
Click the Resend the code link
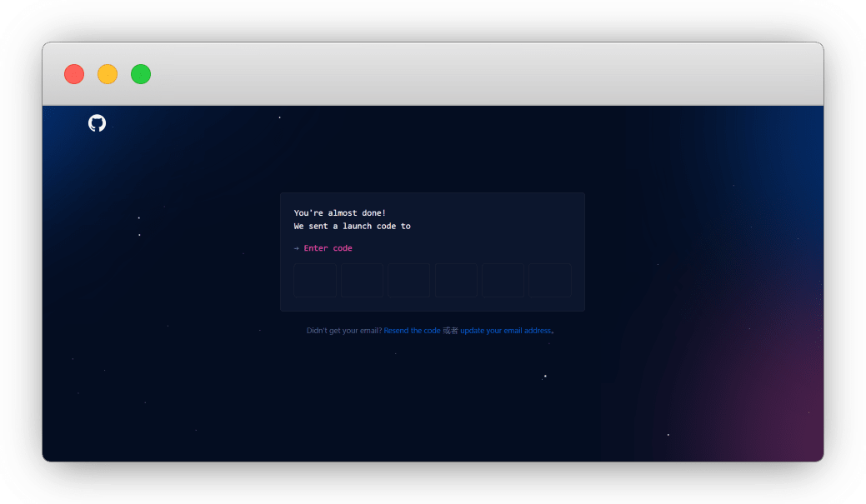coord(412,331)
